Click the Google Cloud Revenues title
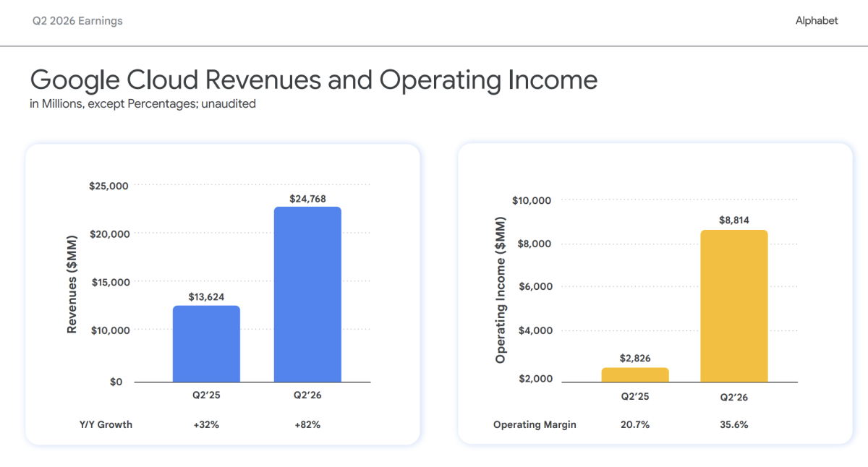Screen dimensions: 868x467 click(313, 80)
